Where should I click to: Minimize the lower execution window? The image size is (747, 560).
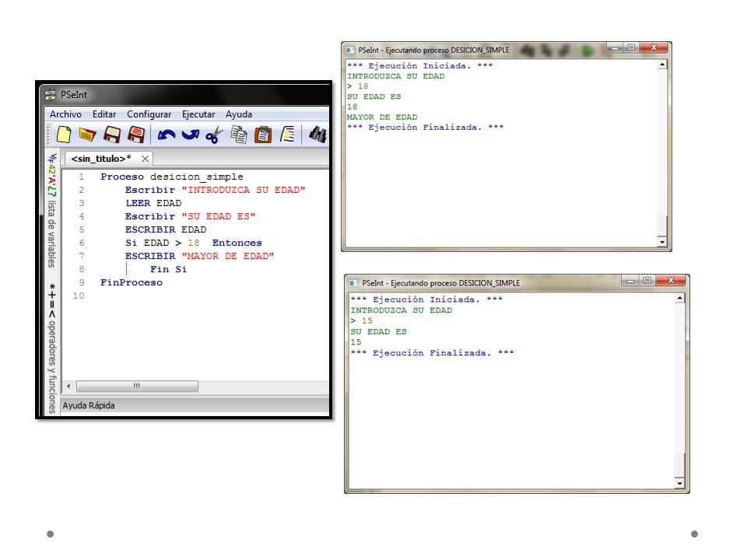coord(630,281)
